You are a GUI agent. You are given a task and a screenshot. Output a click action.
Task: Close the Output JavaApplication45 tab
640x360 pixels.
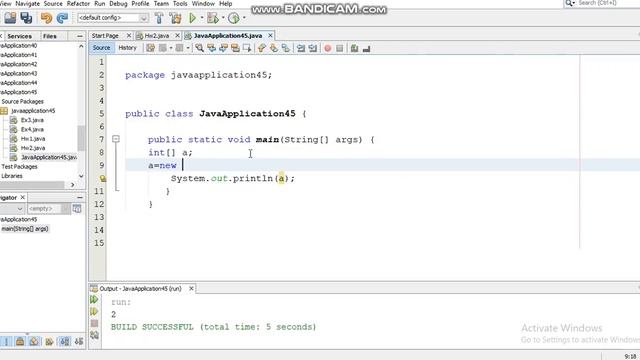[191, 289]
